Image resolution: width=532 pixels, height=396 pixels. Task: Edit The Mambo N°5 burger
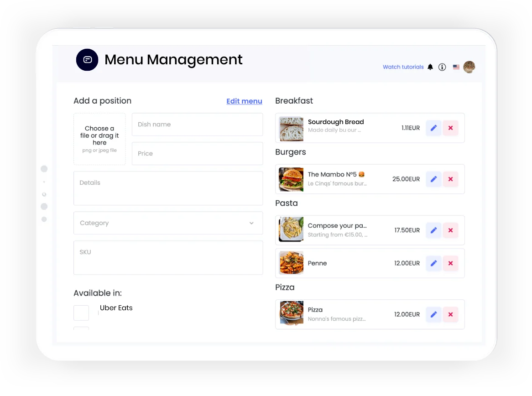(x=433, y=179)
